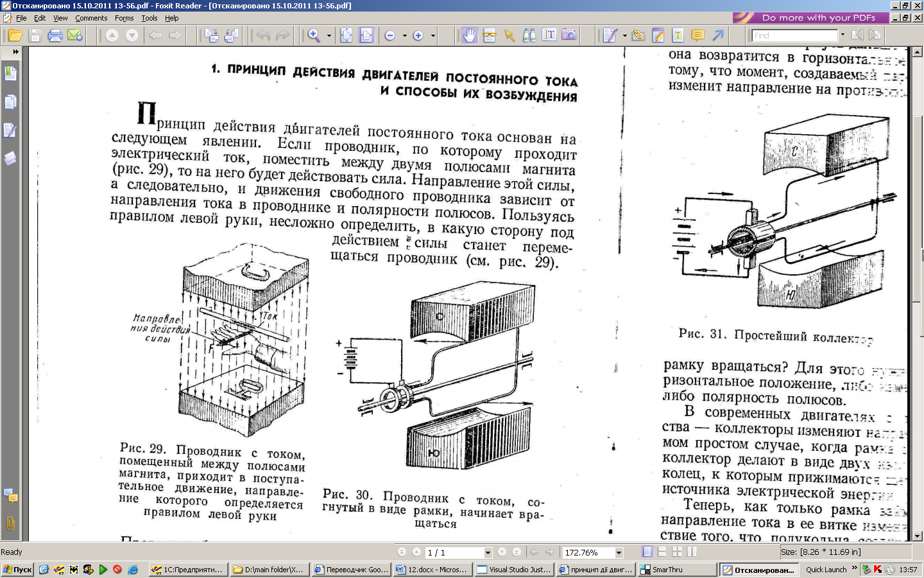The height and width of the screenshot is (578, 924).
Task: Click the Find Previous icon
Action: coord(857,35)
